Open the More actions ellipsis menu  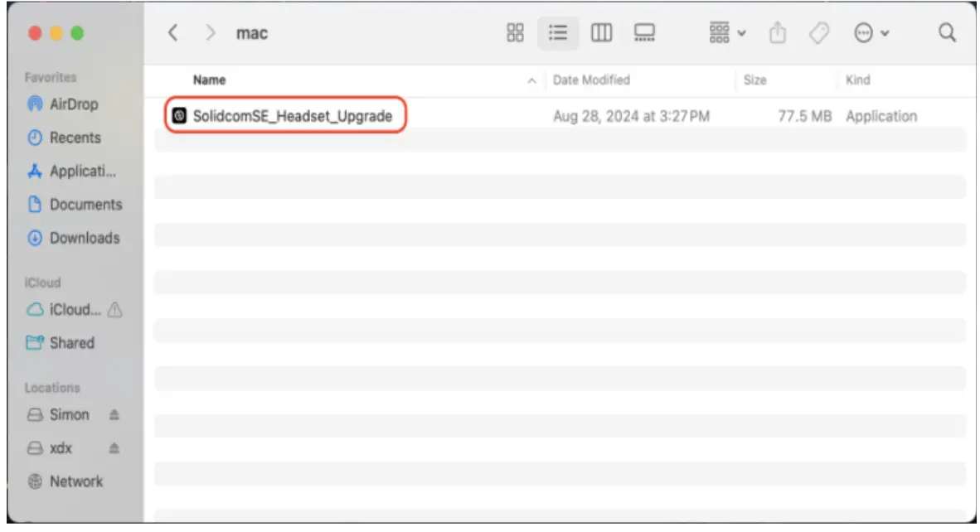click(x=871, y=32)
